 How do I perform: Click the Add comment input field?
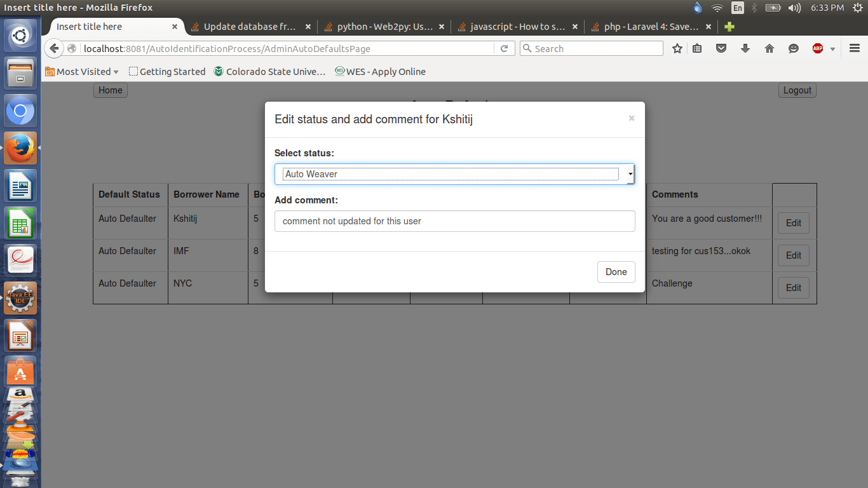[x=454, y=221]
